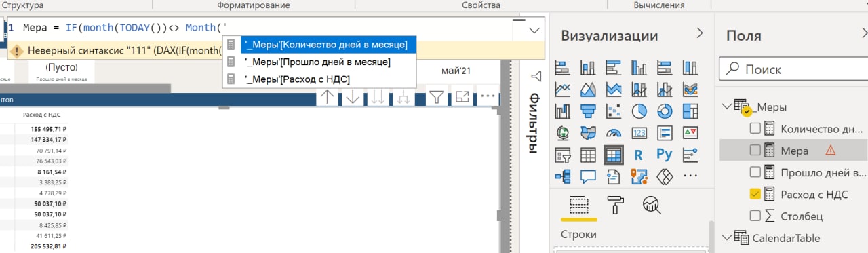This screenshot has height=253, width=868.
Task: Select the waterfall chart visual
Action: pyautogui.click(x=563, y=111)
